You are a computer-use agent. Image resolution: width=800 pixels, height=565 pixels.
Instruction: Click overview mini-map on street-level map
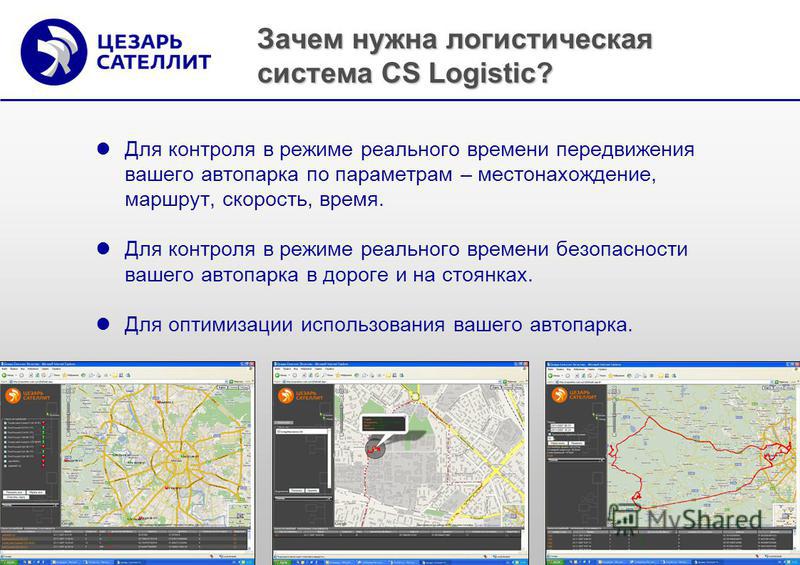(513, 515)
